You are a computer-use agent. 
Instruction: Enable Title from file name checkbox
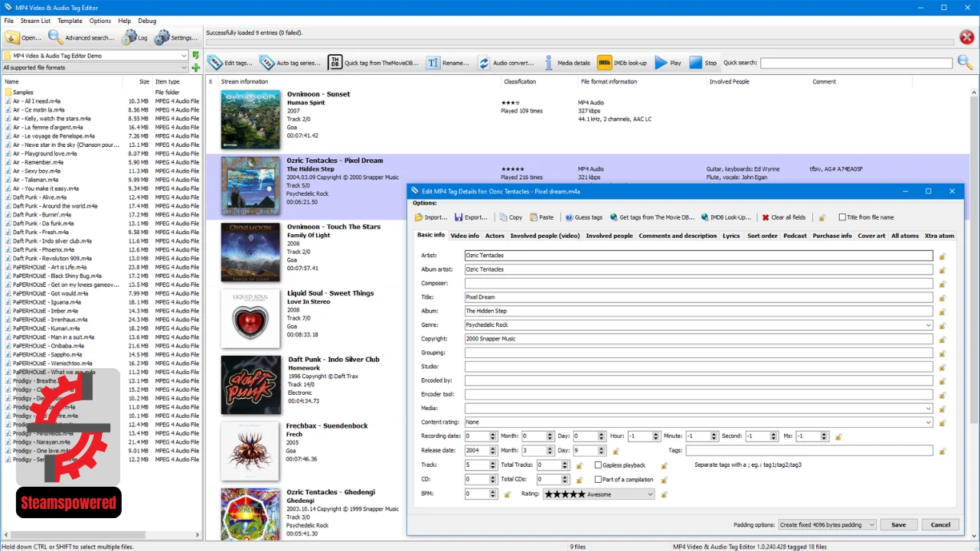pyautogui.click(x=842, y=217)
